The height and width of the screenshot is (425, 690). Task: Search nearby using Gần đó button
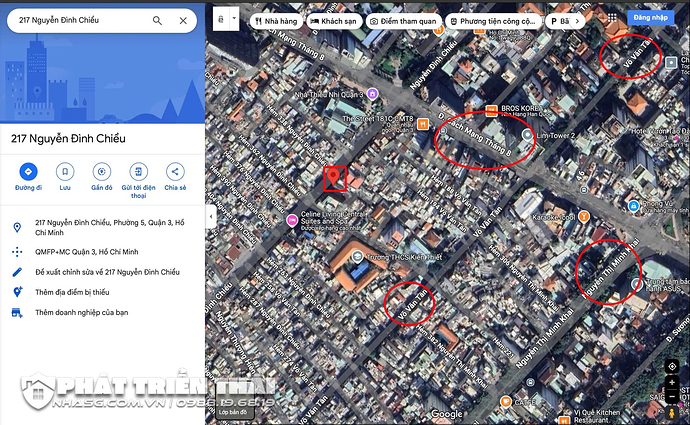click(102, 177)
